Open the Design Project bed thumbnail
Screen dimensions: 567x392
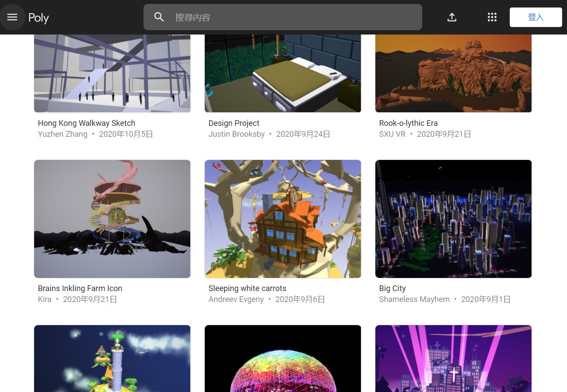pos(283,73)
